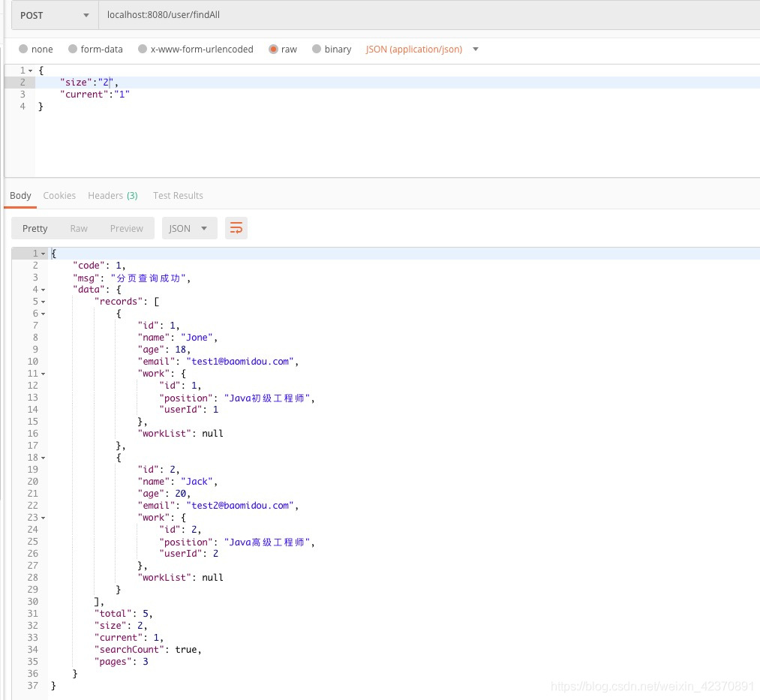Open the POST method dropdown

point(51,15)
